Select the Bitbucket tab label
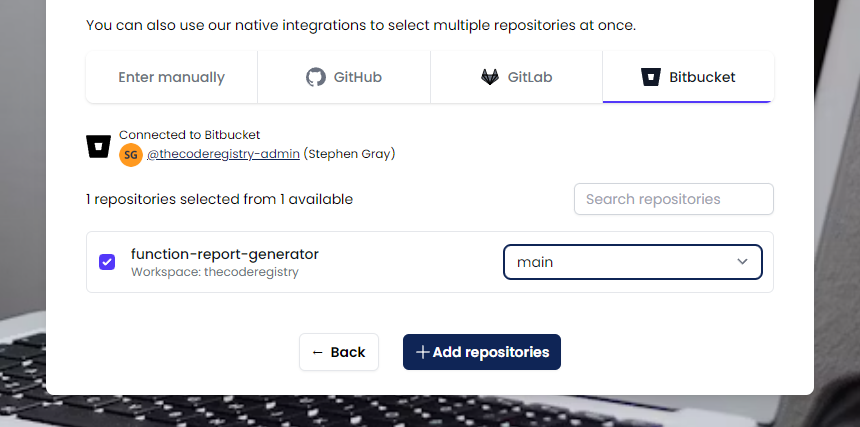The width and height of the screenshot is (860, 427). pos(702,77)
